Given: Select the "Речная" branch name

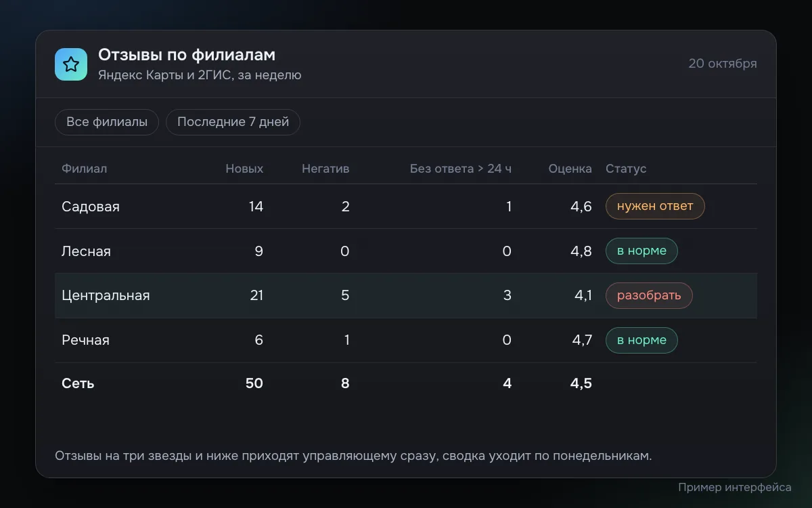Looking at the screenshot, I should (85, 341).
